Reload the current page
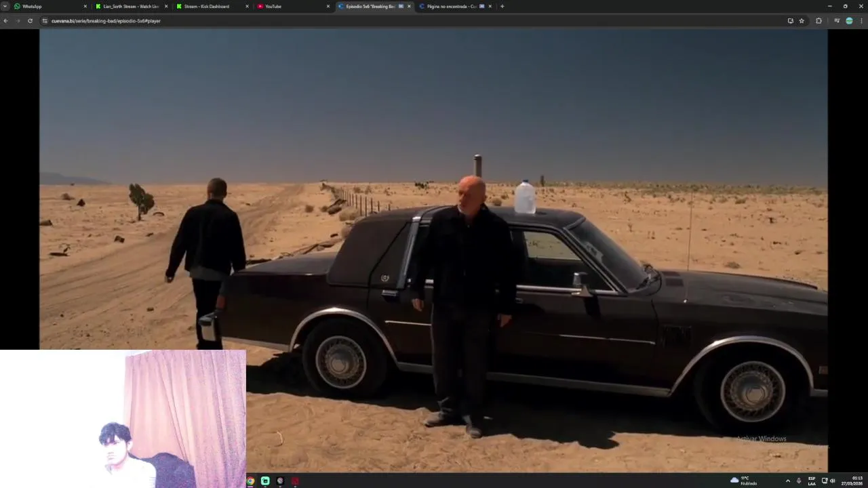The height and width of the screenshot is (488, 868). coord(30,21)
